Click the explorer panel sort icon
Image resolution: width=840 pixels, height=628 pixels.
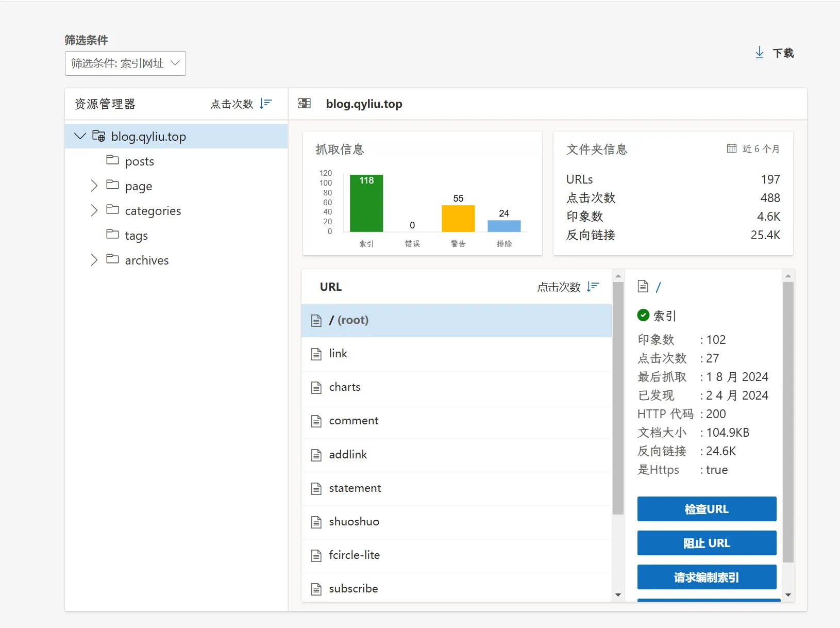click(x=265, y=104)
